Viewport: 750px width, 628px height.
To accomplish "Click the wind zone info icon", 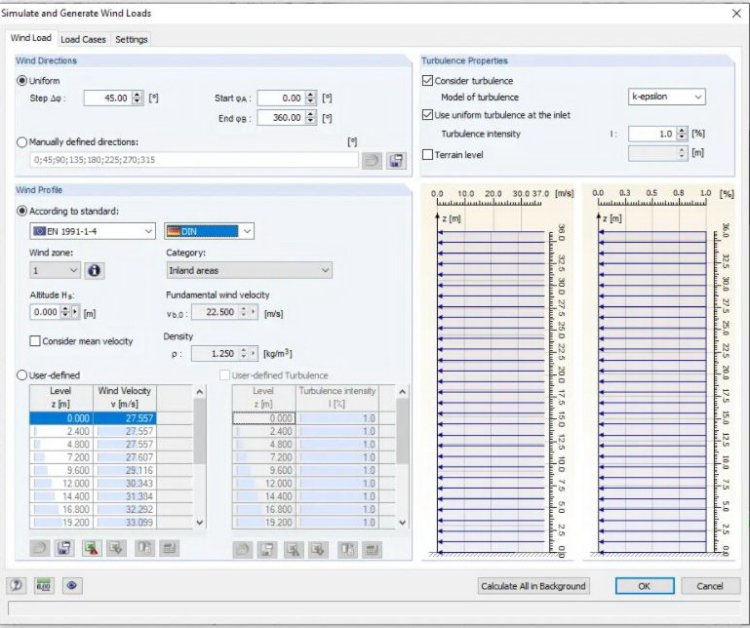I will (x=96, y=270).
